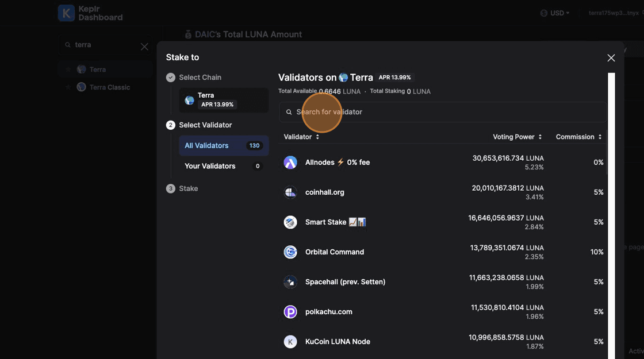Clear the terra search with X icon

pos(144,47)
